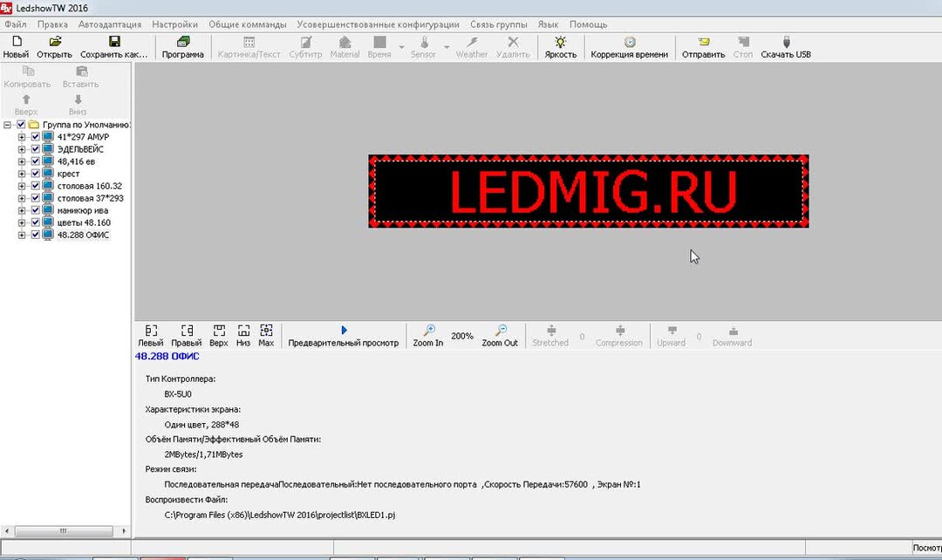Toggle the Группа по Умолчанию checkbox

pyautogui.click(x=21, y=125)
